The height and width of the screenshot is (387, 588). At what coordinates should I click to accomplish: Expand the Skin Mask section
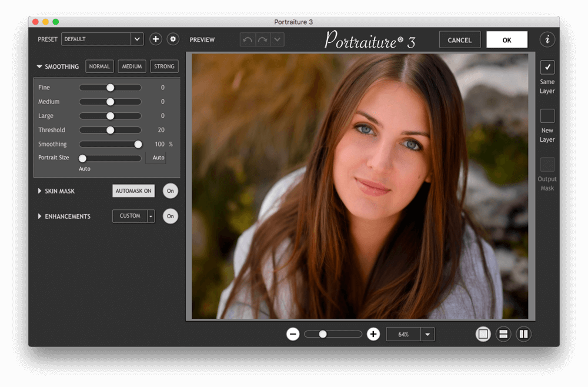pyautogui.click(x=40, y=191)
